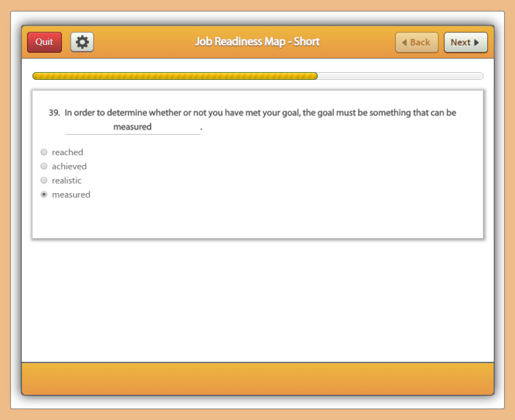
Task: Click the "realistic" answer label text
Action: [67, 180]
